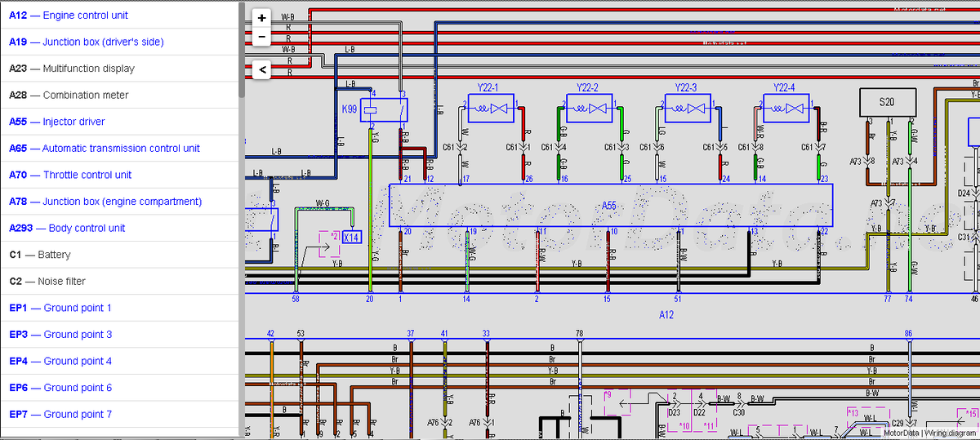Click the MotorData | Wiring diagram caption
Image resolution: width=980 pixels, height=440 pixels.
pyautogui.click(x=930, y=433)
